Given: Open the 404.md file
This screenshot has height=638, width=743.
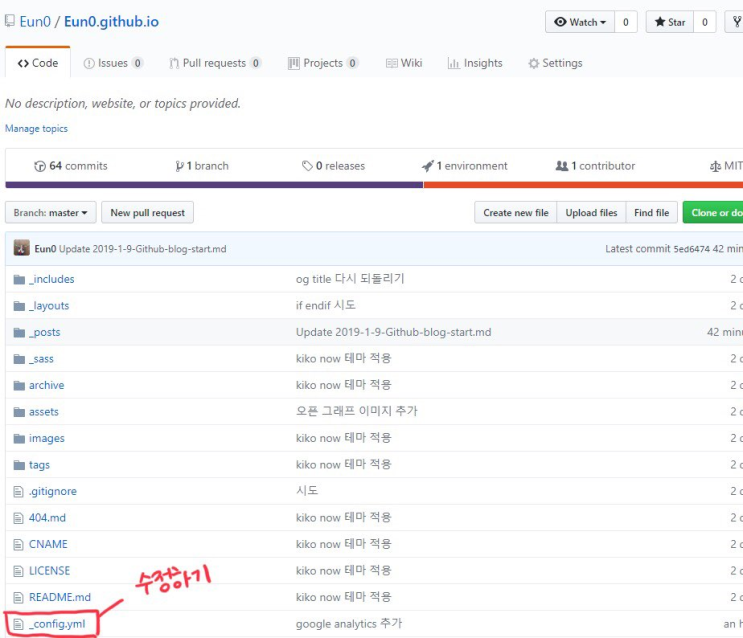Looking at the screenshot, I should pos(47,518).
